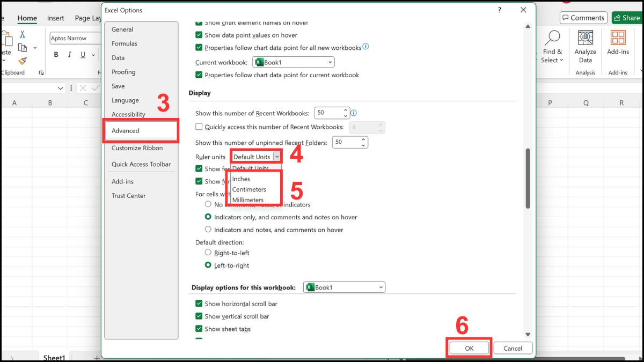Confirm settings with the OK button
This screenshot has width=644, height=362.
(x=469, y=348)
